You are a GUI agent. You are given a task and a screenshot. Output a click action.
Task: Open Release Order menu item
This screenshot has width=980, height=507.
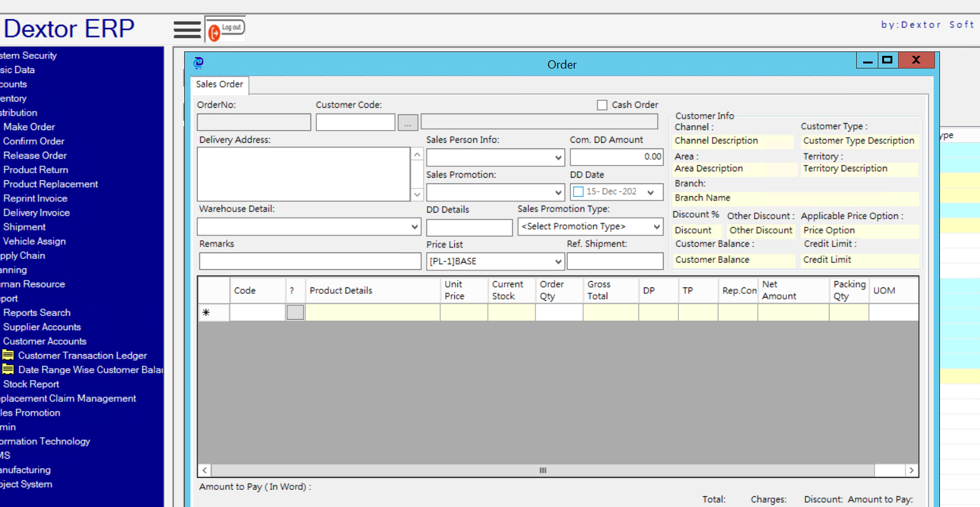click(x=35, y=155)
